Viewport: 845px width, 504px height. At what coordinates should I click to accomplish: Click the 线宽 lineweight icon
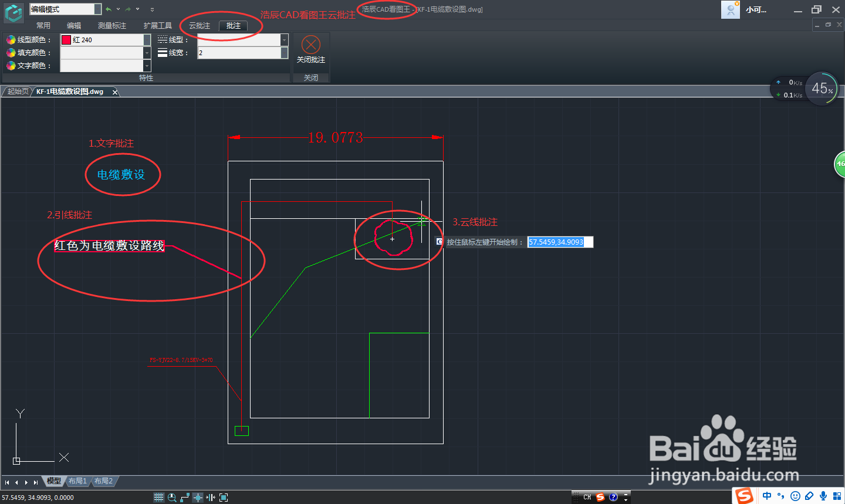163,53
